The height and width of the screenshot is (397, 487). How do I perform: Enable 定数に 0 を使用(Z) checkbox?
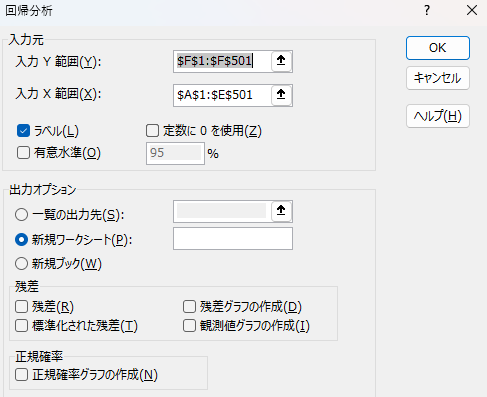[152, 131]
